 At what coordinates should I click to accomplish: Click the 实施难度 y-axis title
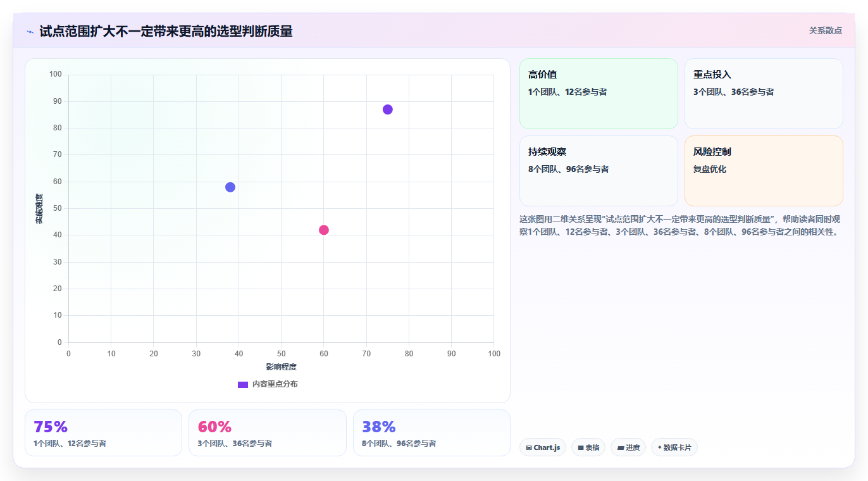(x=39, y=209)
